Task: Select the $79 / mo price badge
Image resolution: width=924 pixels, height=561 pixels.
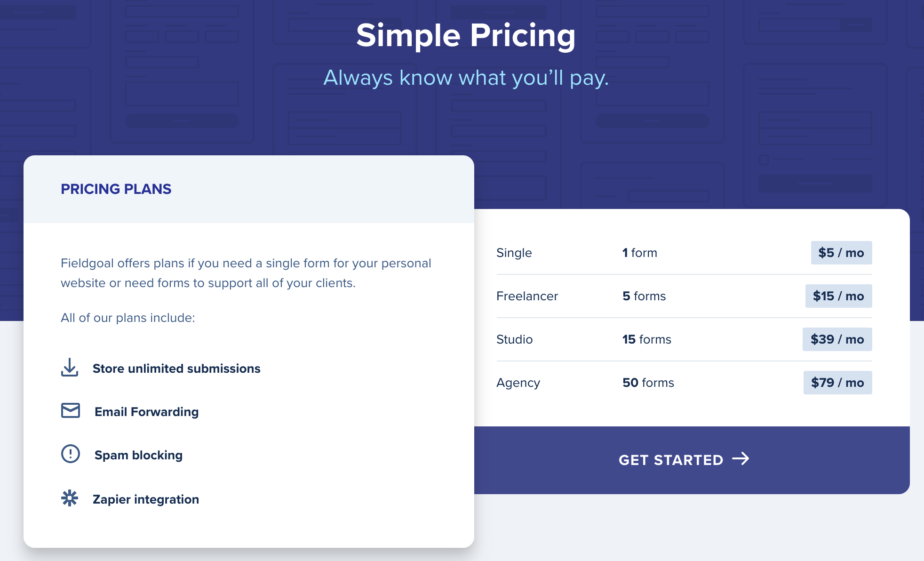Action: pyautogui.click(x=837, y=383)
